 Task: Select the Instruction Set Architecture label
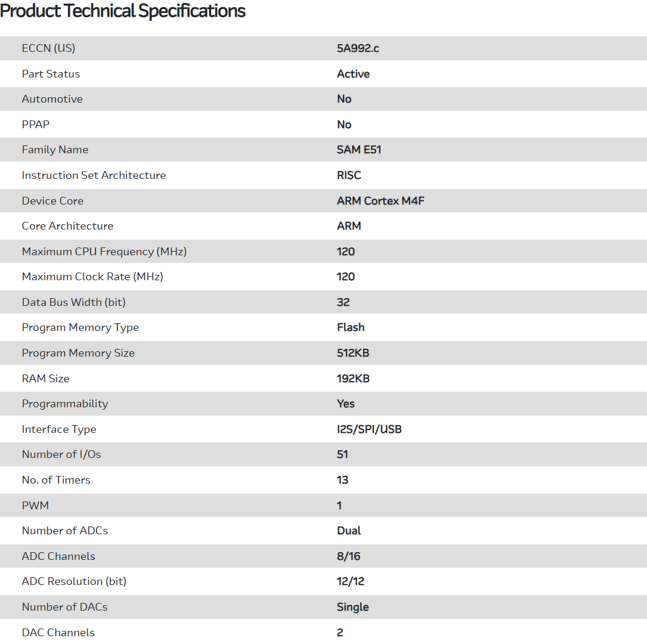pyautogui.click(x=94, y=175)
